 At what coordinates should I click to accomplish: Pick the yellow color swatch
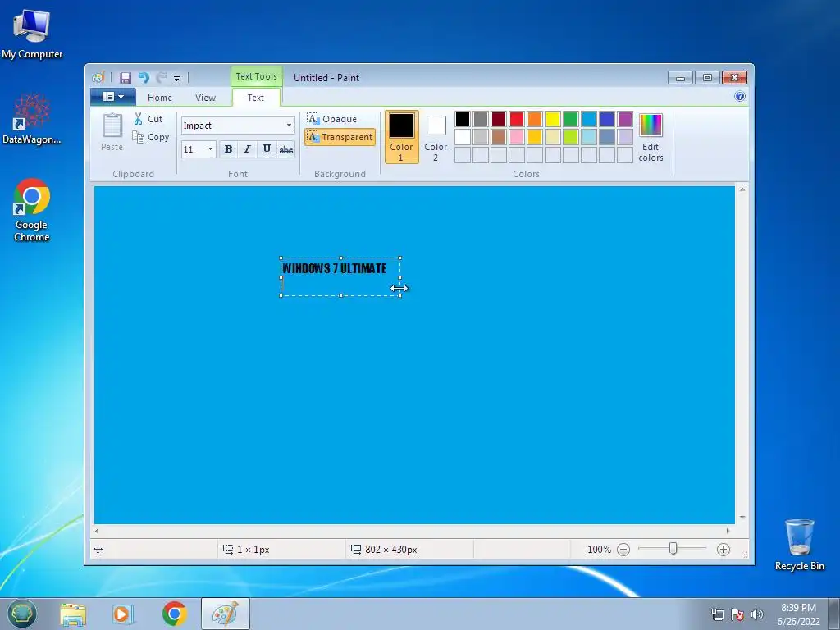tap(553, 119)
